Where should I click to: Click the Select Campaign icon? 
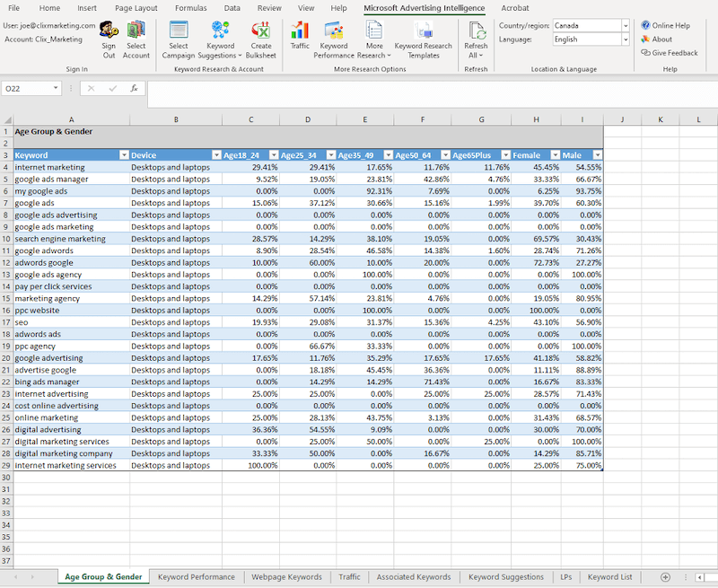[x=178, y=31]
